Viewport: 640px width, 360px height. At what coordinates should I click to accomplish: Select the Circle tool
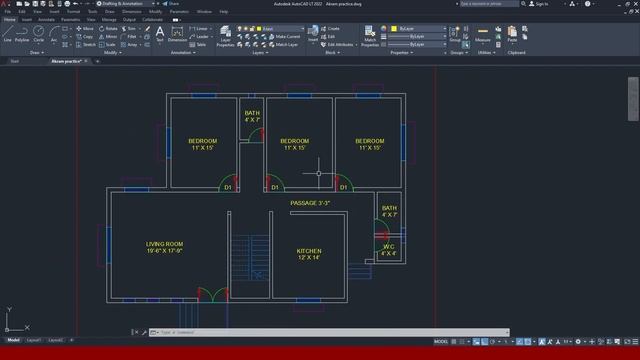tap(38, 33)
